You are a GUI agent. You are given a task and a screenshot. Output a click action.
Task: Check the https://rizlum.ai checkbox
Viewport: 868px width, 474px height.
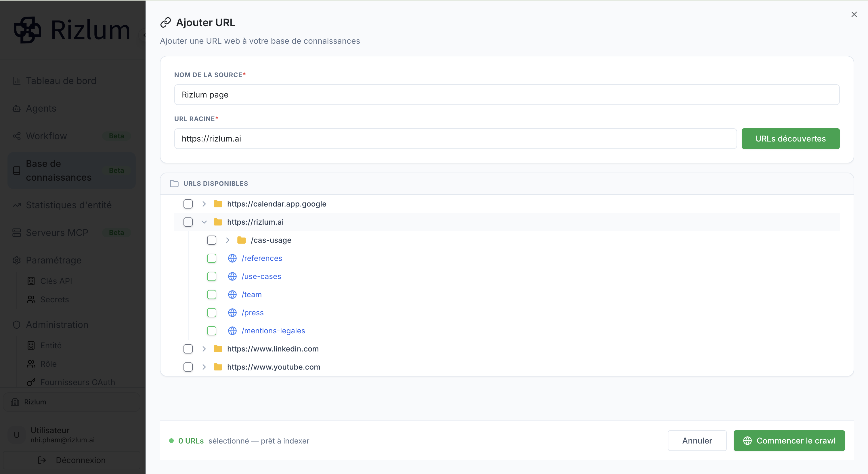click(188, 222)
